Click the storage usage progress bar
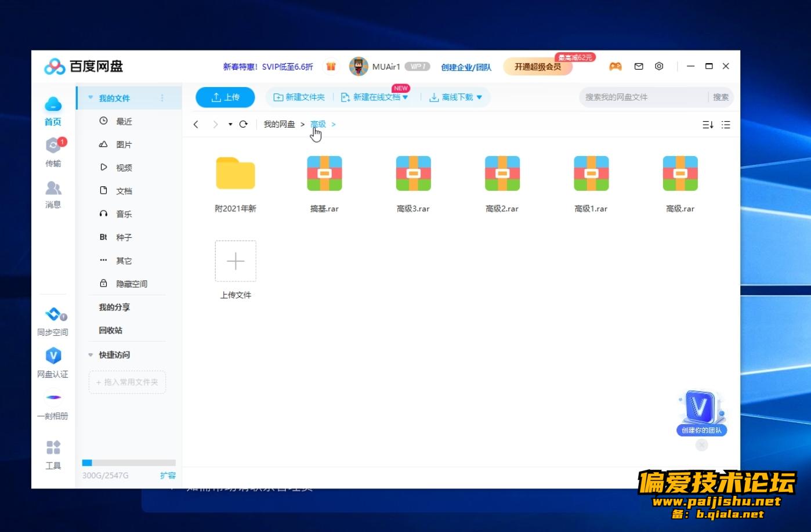Screen dimensions: 811x532 pyautogui.click(x=129, y=463)
